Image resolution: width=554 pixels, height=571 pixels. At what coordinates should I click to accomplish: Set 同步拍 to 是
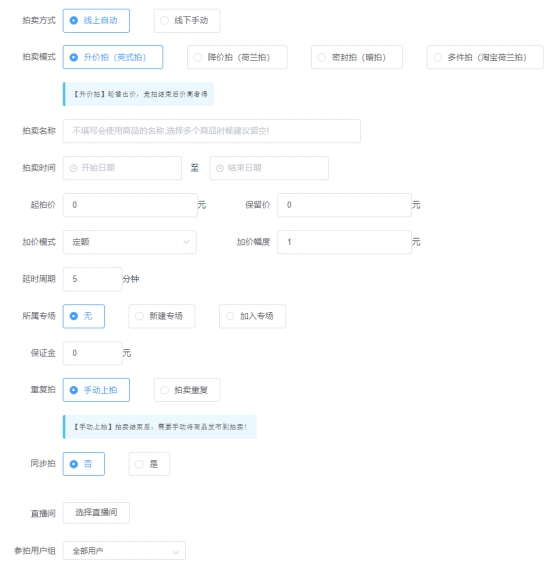coord(149,464)
